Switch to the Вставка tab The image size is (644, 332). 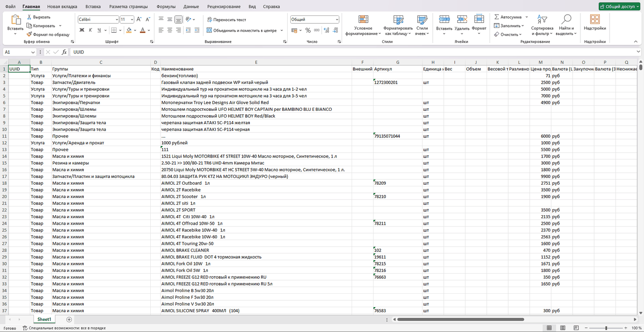click(93, 6)
